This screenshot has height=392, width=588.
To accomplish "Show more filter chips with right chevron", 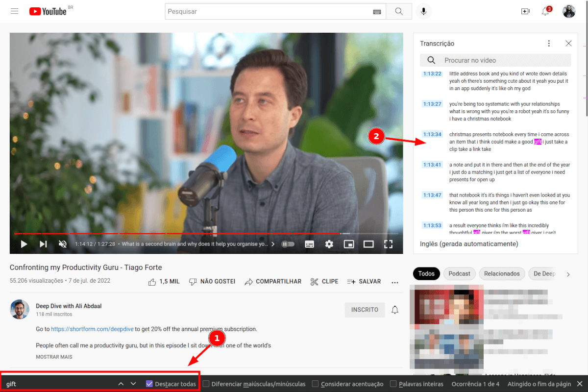I will 568,274.
